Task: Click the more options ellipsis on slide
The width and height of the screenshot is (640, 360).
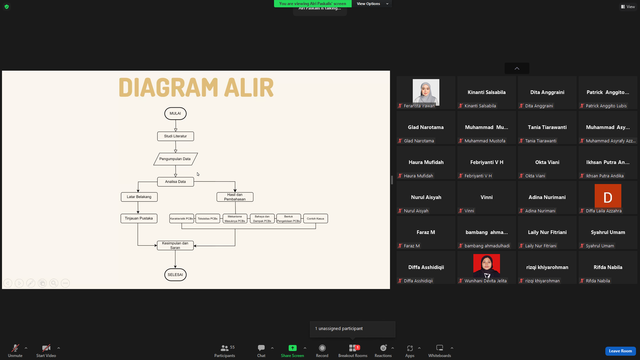Action: click(x=65, y=283)
